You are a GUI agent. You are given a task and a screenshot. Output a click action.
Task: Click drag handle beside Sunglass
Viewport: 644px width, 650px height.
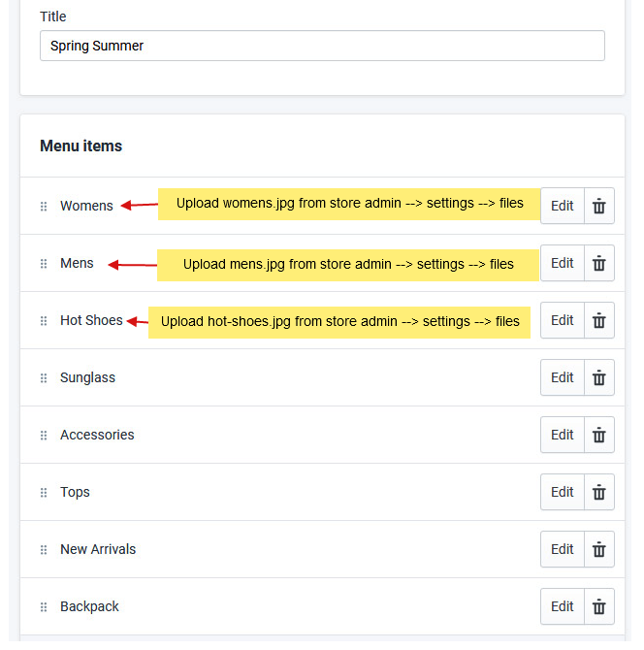tap(44, 378)
